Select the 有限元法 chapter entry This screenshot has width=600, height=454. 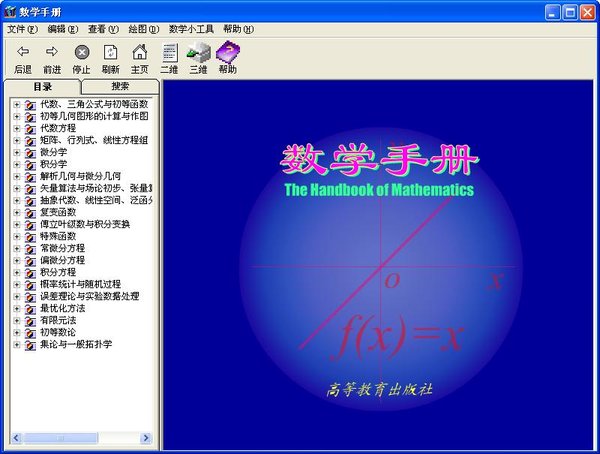(x=60, y=320)
